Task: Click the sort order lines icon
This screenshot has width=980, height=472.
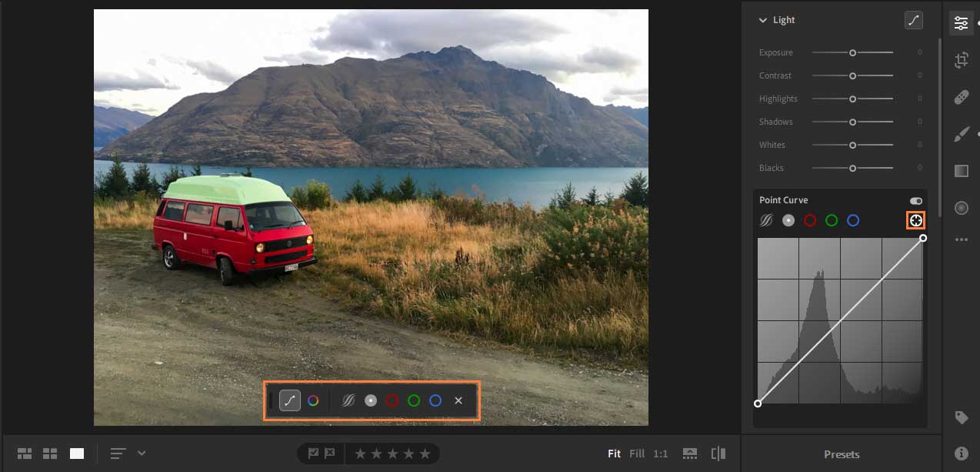Action: click(x=118, y=454)
